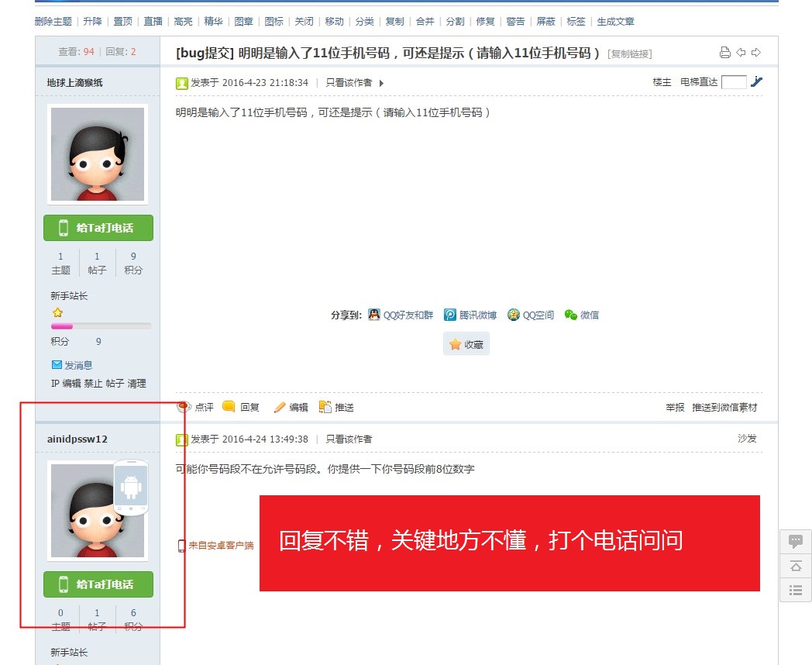Click 帖子 link under first author sidebar
The image size is (812, 665).
[x=115, y=383]
